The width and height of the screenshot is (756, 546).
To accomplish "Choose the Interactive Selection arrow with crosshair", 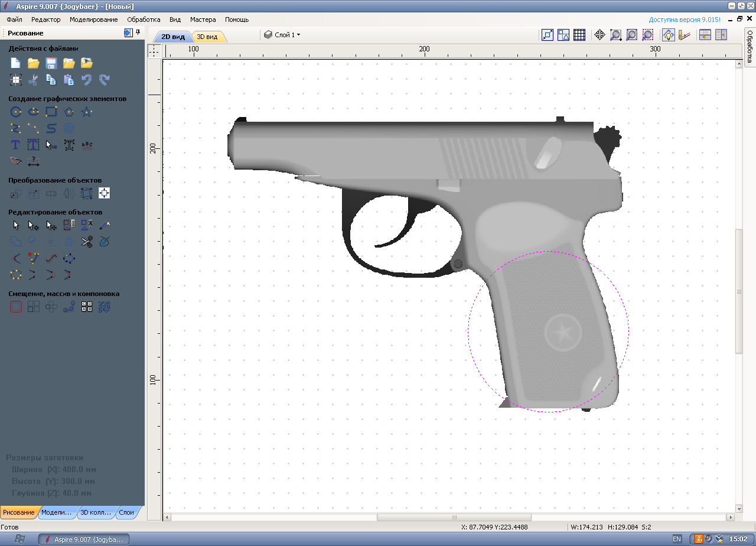I will click(x=51, y=225).
